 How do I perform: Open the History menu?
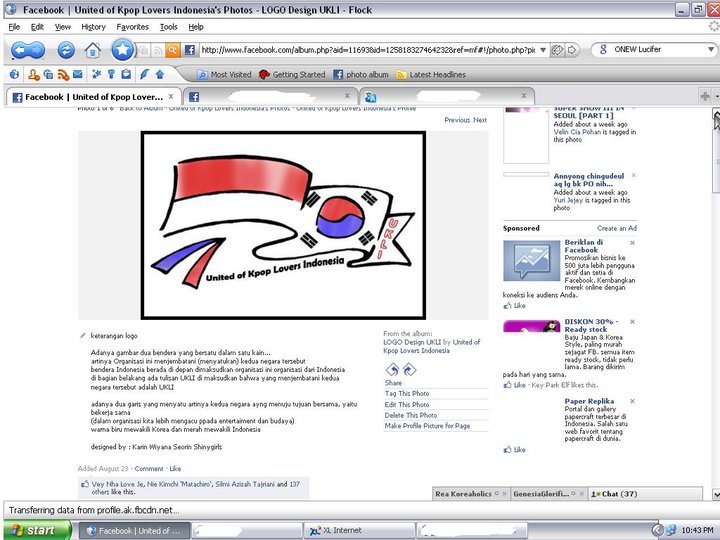93,27
